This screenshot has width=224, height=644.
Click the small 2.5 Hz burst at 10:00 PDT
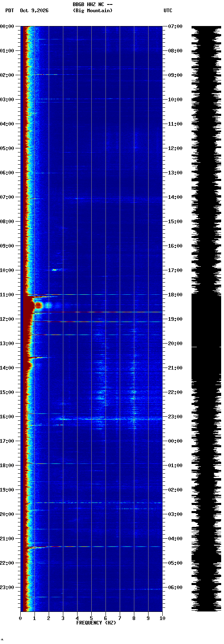54,270
